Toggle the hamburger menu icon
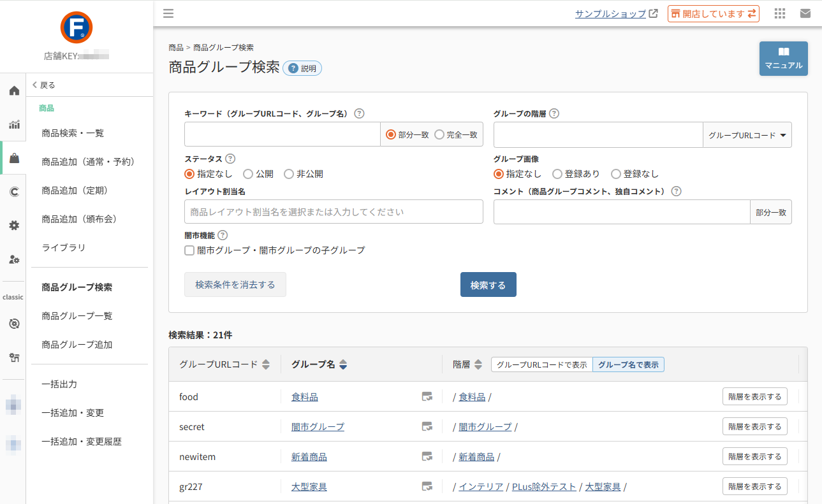The width and height of the screenshot is (822, 504). pyautogui.click(x=168, y=13)
